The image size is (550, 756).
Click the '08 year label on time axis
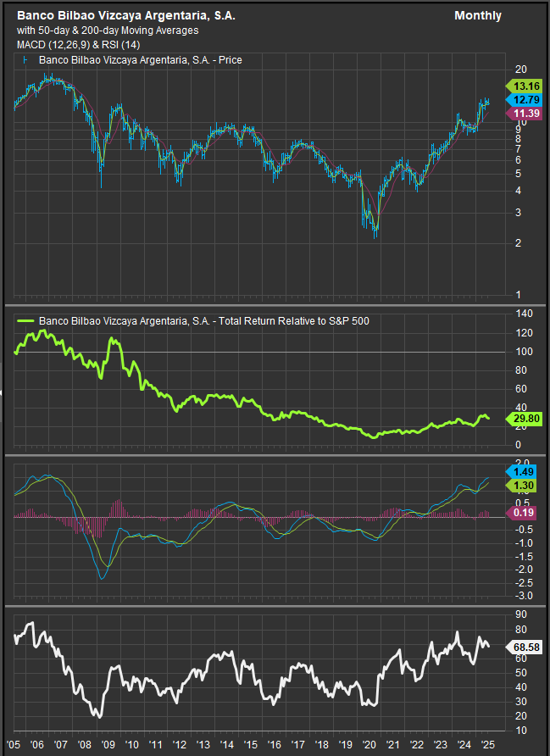[85, 744]
